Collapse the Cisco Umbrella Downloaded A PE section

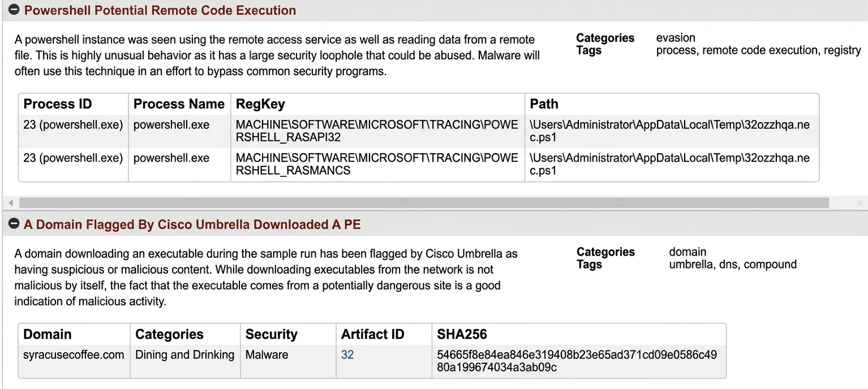click(14, 224)
